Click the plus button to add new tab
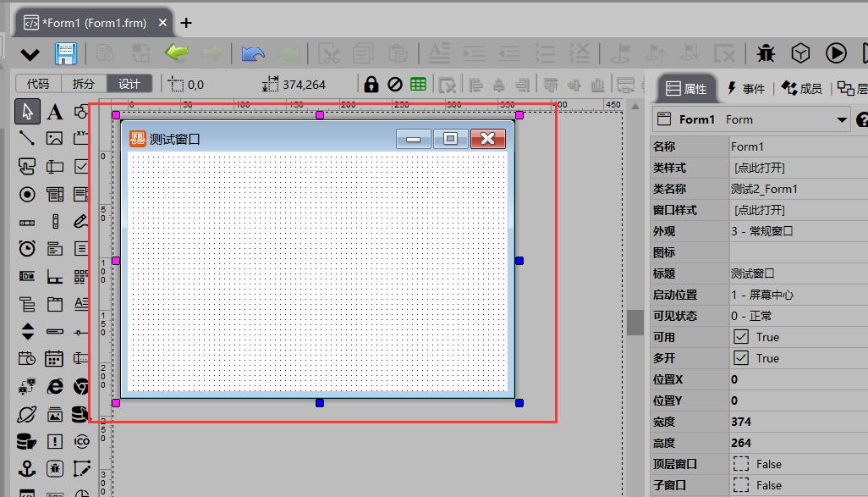The image size is (868, 497). click(x=186, y=23)
